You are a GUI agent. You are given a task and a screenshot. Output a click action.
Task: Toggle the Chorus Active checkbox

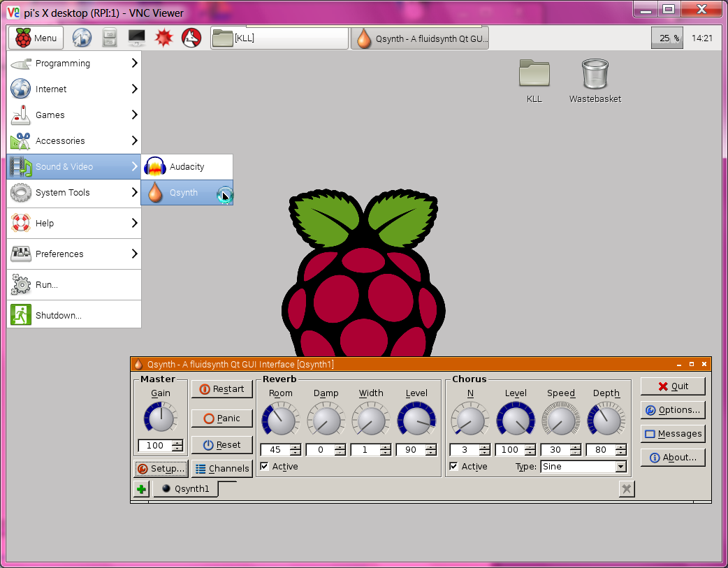coord(454,466)
